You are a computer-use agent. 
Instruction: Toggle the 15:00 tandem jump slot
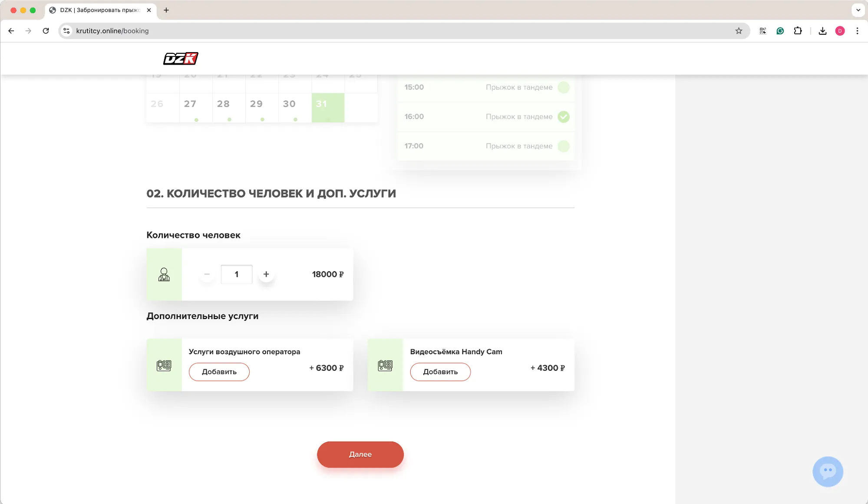(x=563, y=87)
